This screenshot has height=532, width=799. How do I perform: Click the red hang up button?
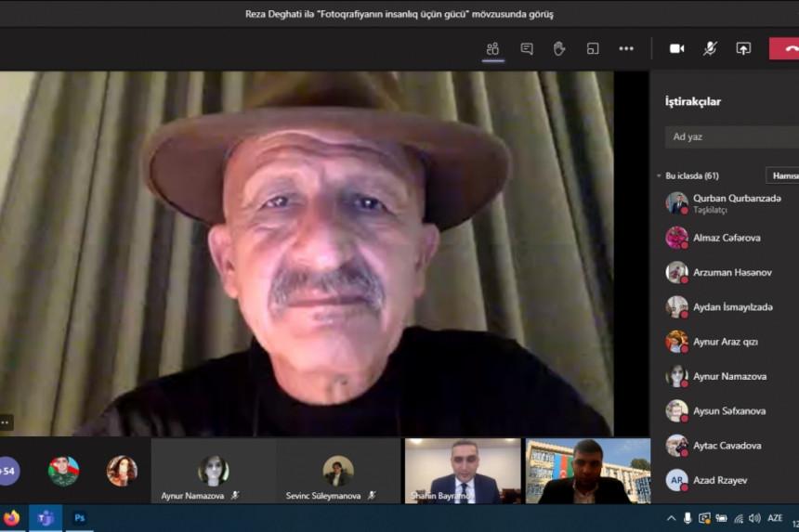pos(785,48)
